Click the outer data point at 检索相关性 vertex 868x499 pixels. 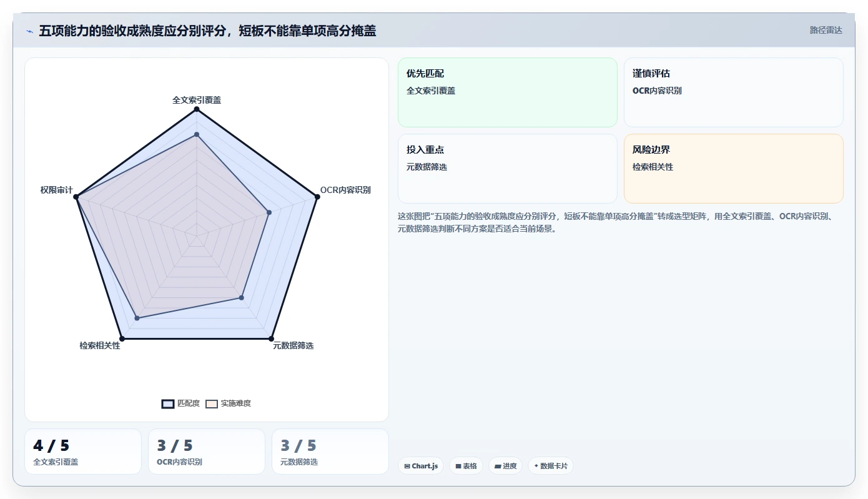122,338
